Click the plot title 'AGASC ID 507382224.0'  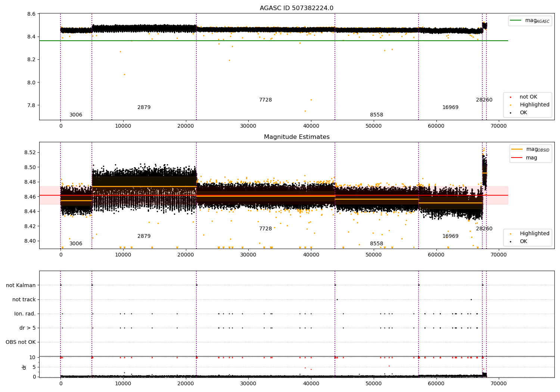[296, 8]
